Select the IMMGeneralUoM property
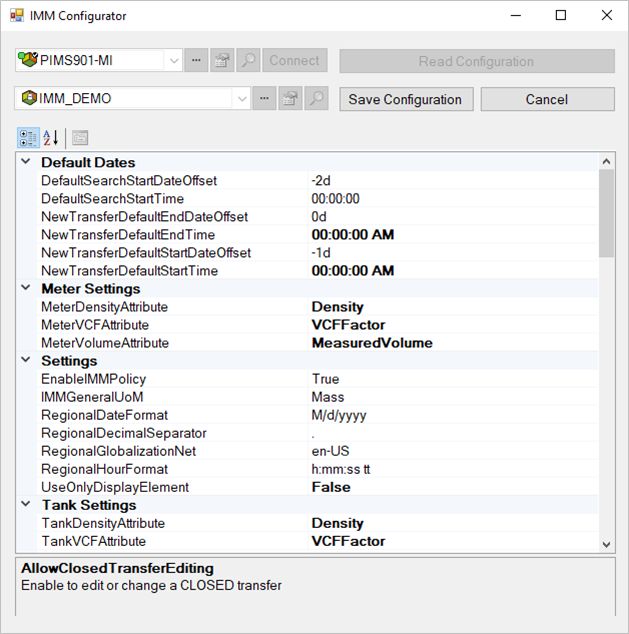This screenshot has width=629, height=634. point(92,397)
